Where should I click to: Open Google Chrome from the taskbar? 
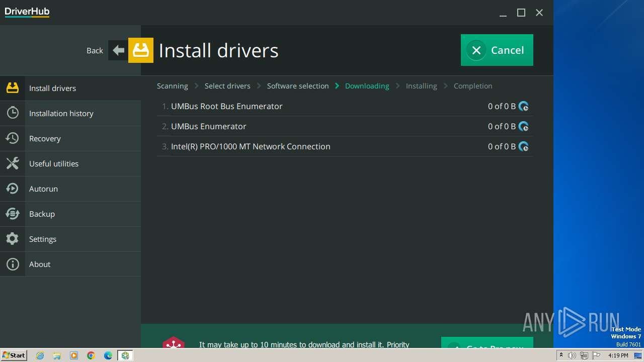[91, 355]
